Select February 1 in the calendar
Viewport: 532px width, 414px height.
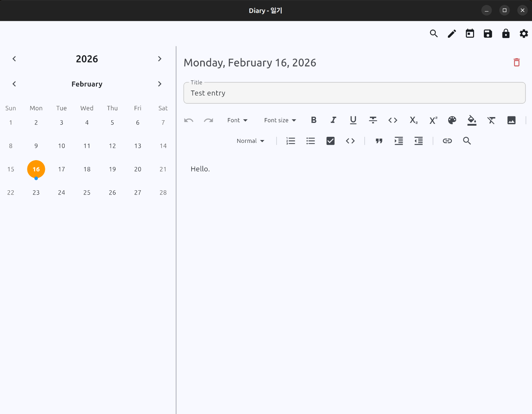[11, 122]
